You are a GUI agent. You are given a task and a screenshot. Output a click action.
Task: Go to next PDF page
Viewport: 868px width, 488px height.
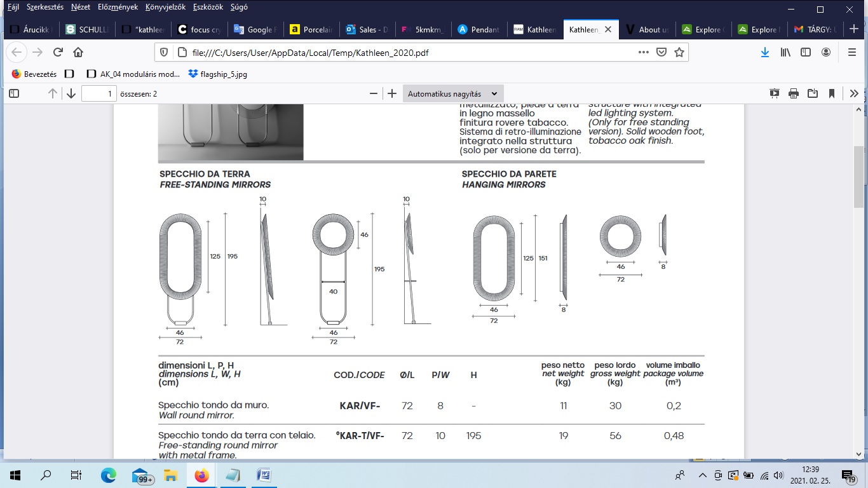point(71,93)
